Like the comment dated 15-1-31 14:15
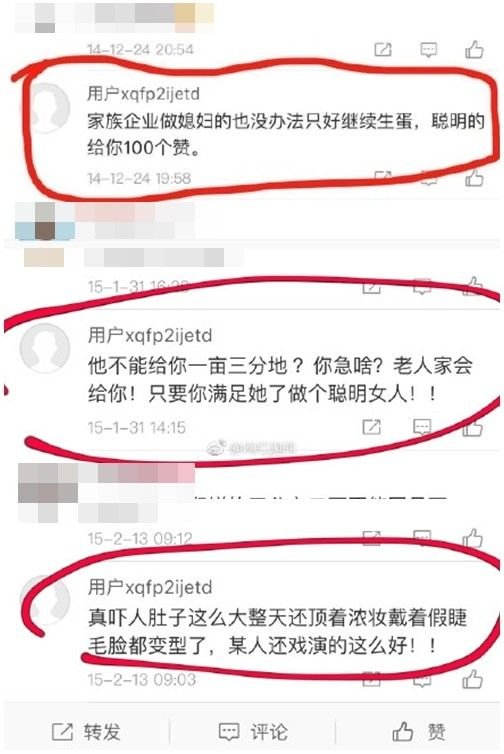The image size is (504, 754). 472,426
